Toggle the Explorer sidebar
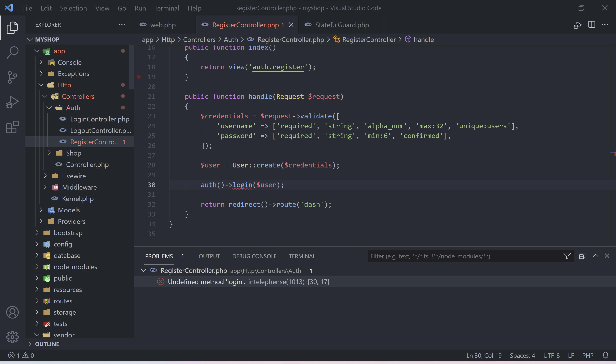 (x=12, y=27)
